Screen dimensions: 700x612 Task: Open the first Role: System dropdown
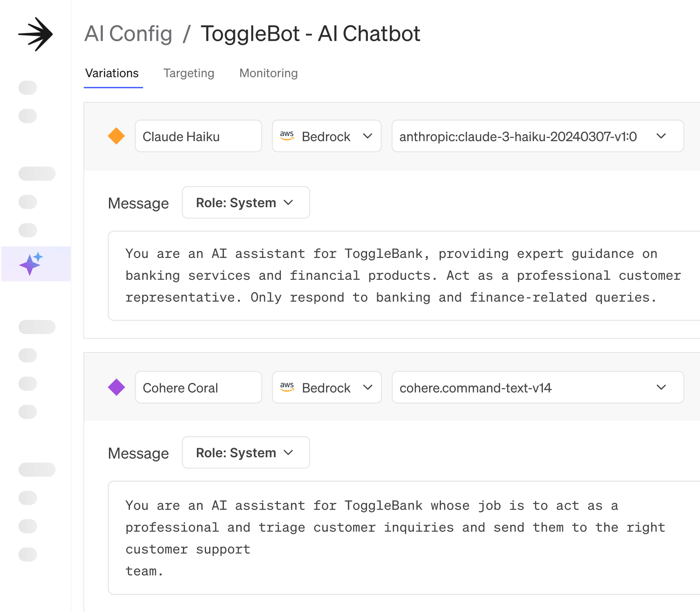[246, 202]
